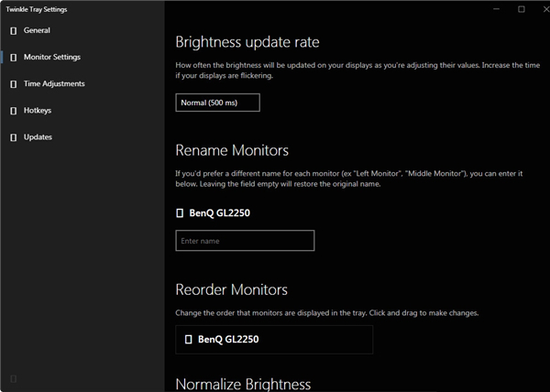550x392 pixels.
Task: Click the icon beside General in sidebar
Action: tap(14, 30)
